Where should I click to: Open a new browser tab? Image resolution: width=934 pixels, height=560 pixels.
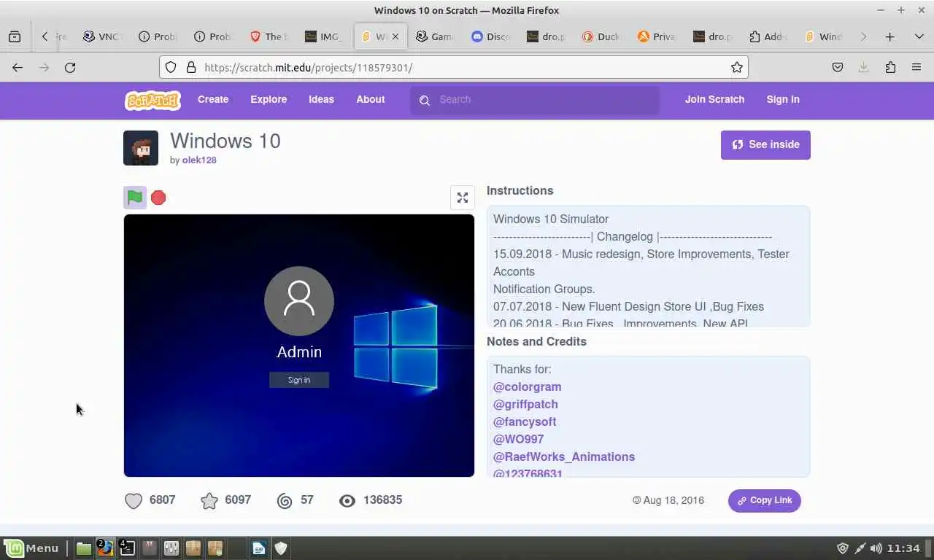tap(890, 36)
